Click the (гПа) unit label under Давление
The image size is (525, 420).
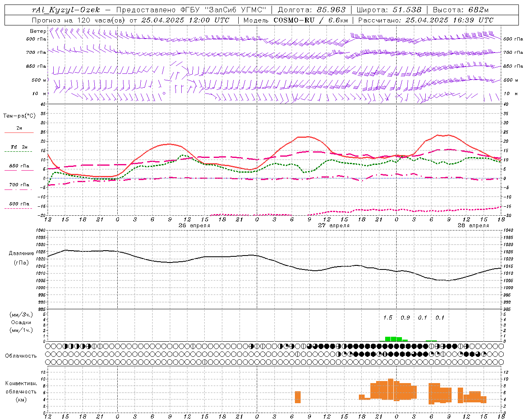click(21, 262)
